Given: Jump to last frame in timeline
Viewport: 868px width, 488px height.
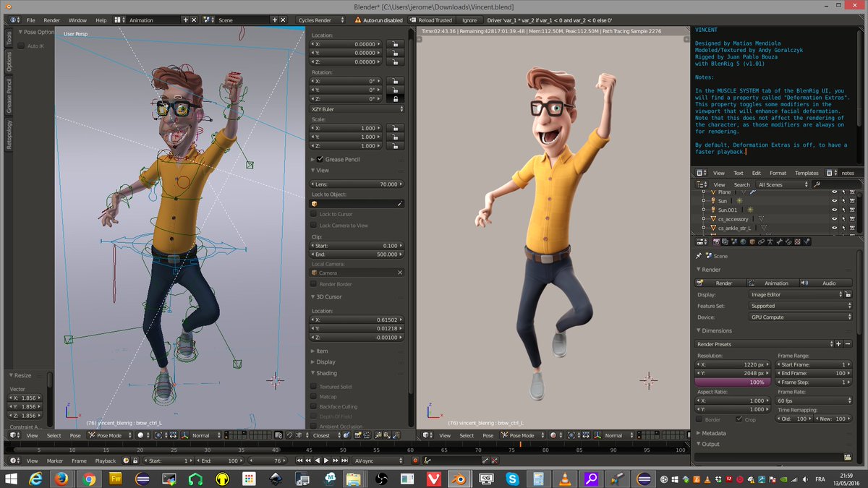Looking at the screenshot, I should (344, 461).
